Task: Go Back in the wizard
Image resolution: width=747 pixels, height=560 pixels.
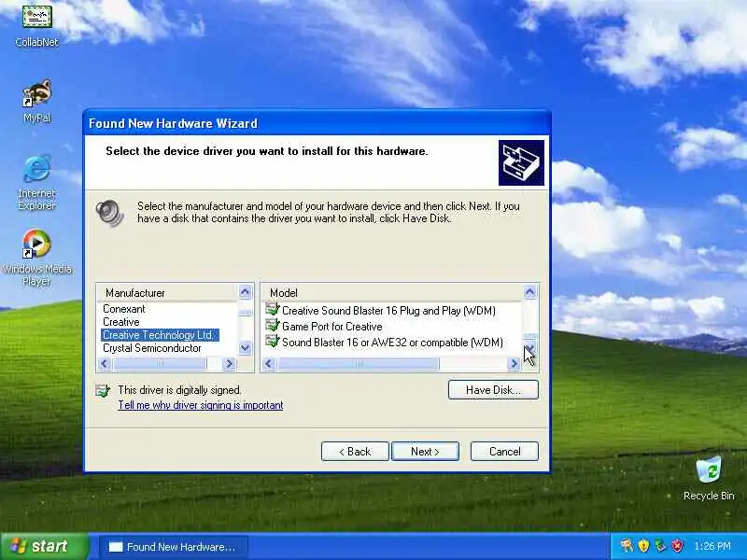Action: (355, 452)
